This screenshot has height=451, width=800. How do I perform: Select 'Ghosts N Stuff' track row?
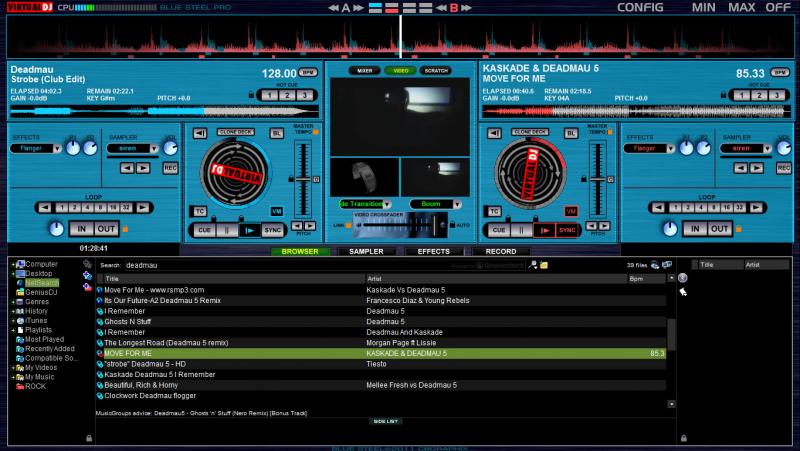pos(381,322)
